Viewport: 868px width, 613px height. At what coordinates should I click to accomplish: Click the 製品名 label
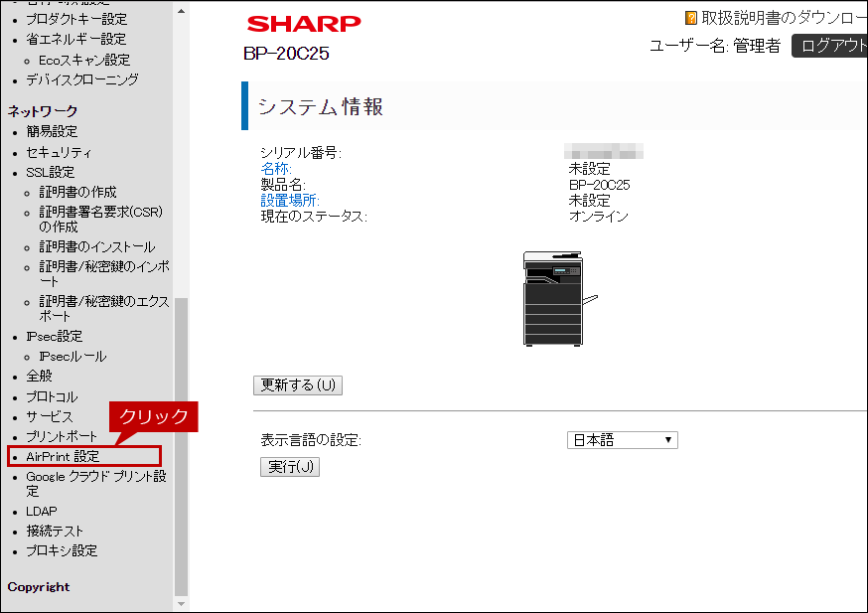pyautogui.click(x=283, y=185)
